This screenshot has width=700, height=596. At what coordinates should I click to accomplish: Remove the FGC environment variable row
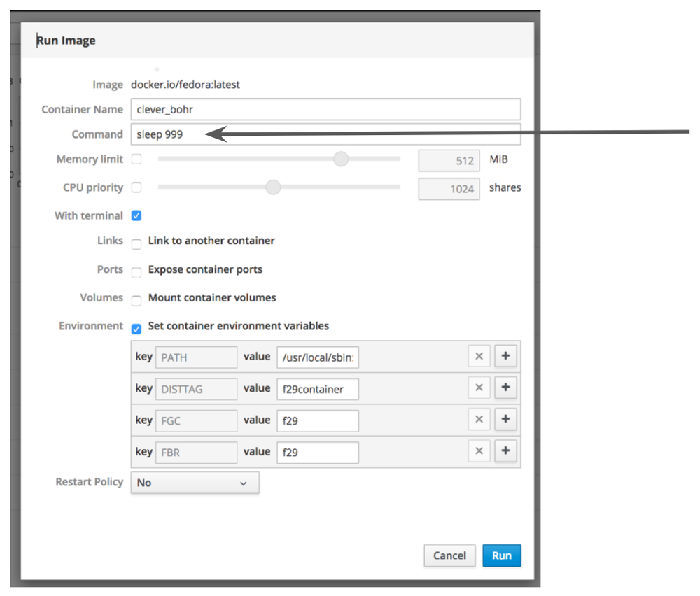point(479,419)
